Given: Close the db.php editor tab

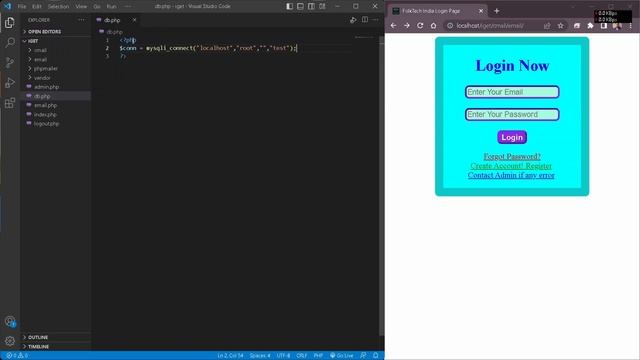Looking at the screenshot, I should pos(134,20).
